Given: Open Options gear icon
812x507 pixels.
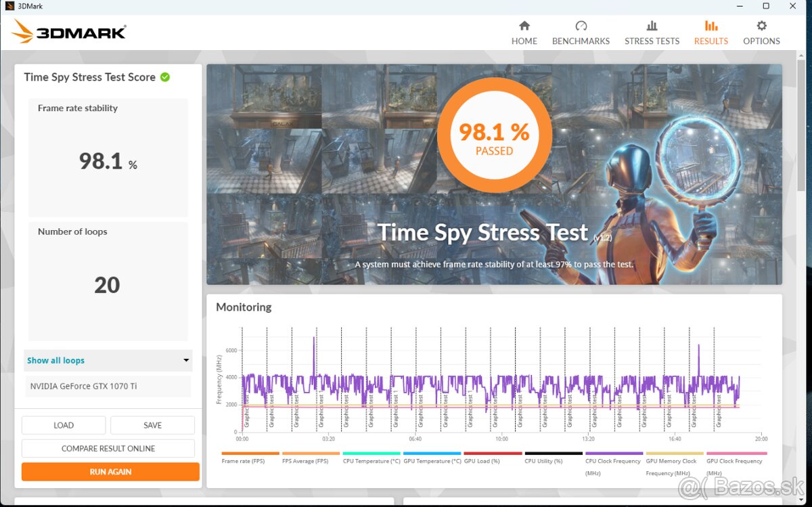Looking at the screenshot, I should point(761,26).
